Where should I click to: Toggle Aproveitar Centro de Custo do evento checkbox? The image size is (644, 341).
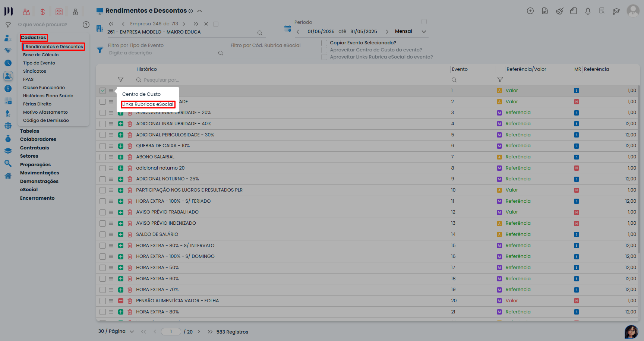(324, 50)
